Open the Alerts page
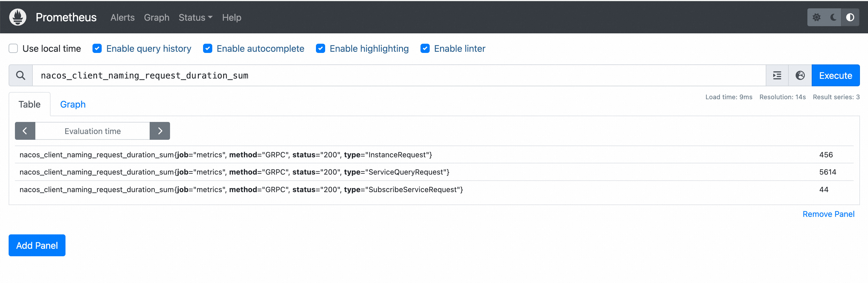This screenshot has height=283, width=868. pos(122,18)
